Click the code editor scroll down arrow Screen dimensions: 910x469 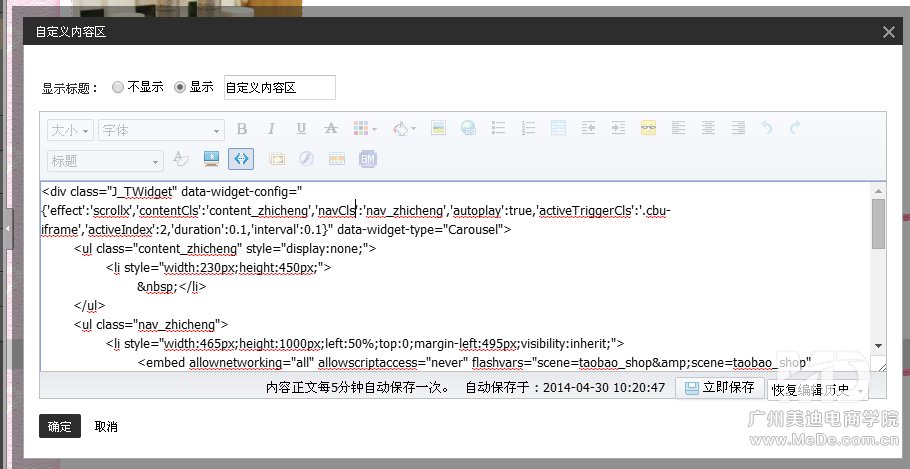pyautogui.click(x=878, y=345)
